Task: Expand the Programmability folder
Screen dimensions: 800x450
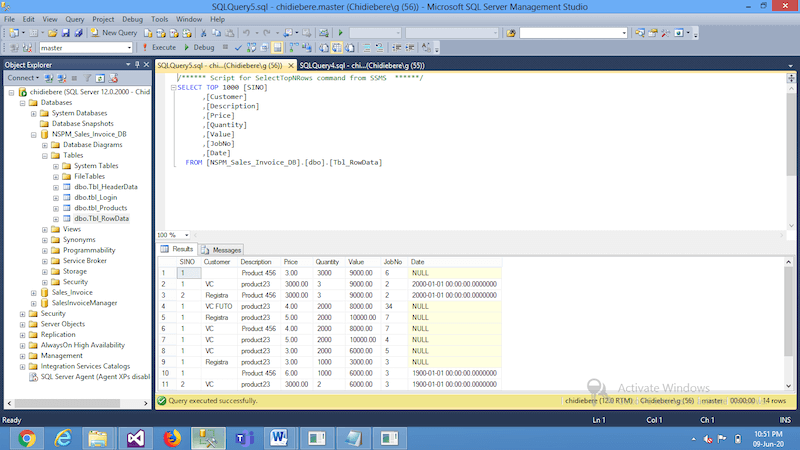Action: tap(45, 251)
